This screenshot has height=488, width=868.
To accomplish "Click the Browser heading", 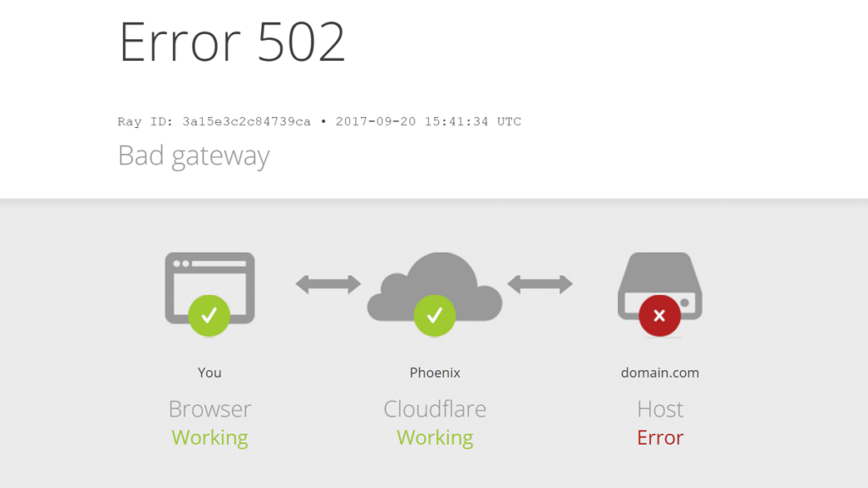I will coord(210,409).
